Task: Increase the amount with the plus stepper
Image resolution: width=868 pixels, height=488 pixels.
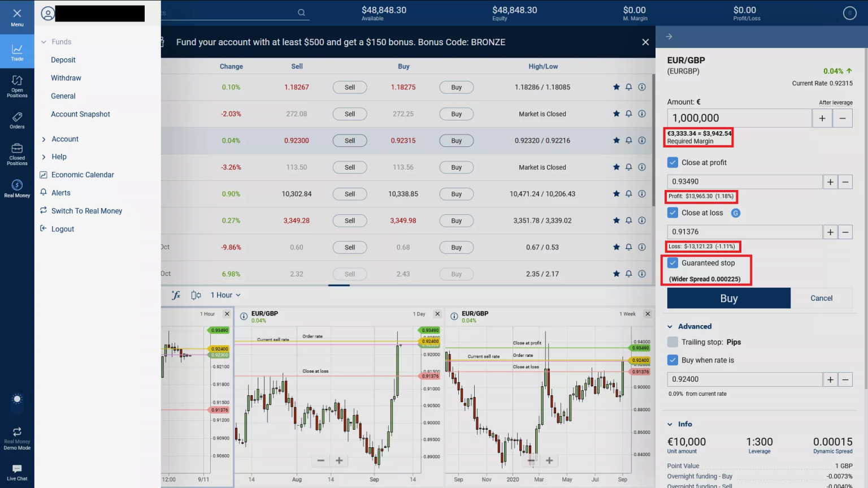Action: click(x=822, y=118)
